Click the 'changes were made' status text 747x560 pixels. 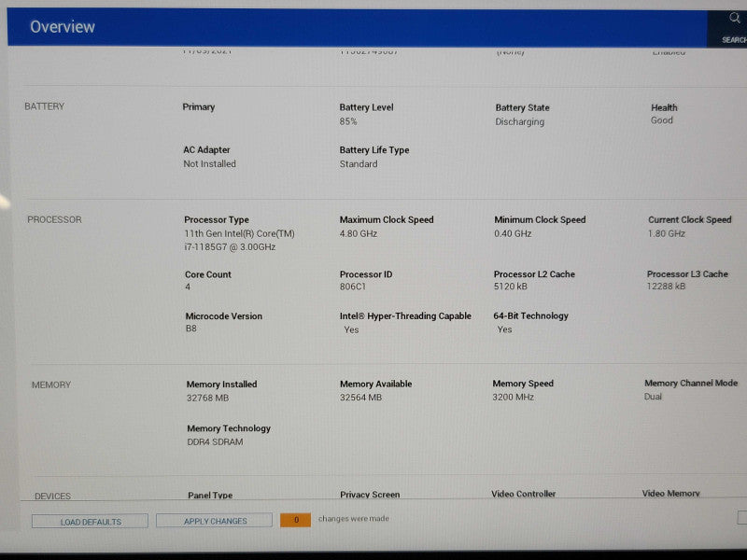[354, 519]
